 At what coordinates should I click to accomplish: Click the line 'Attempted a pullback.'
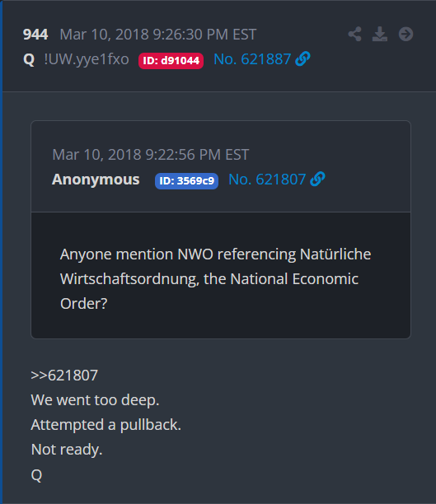point(105,425)
